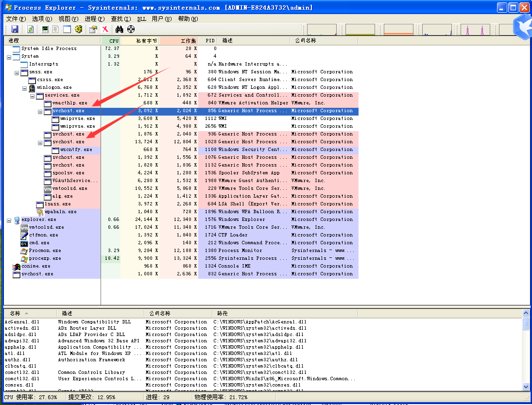Sort by the 工作集 column header
This screenshot has width=532, height=405.
tap(178, 41)
